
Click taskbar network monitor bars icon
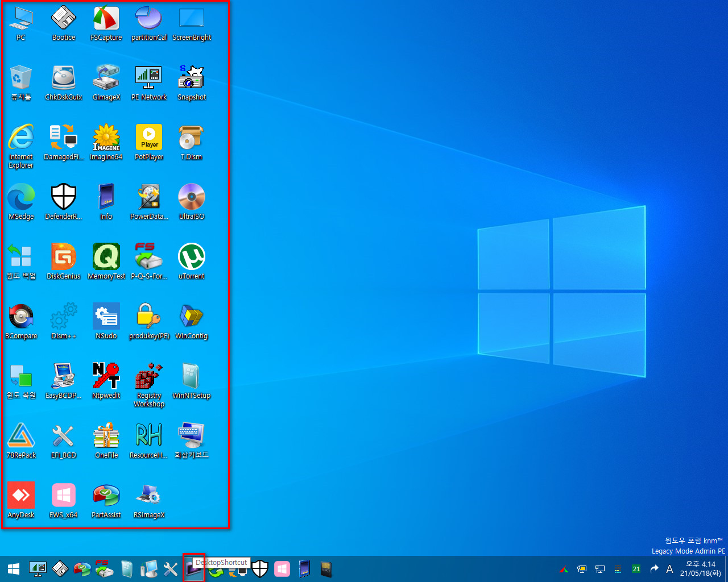(x=38, y=568)
